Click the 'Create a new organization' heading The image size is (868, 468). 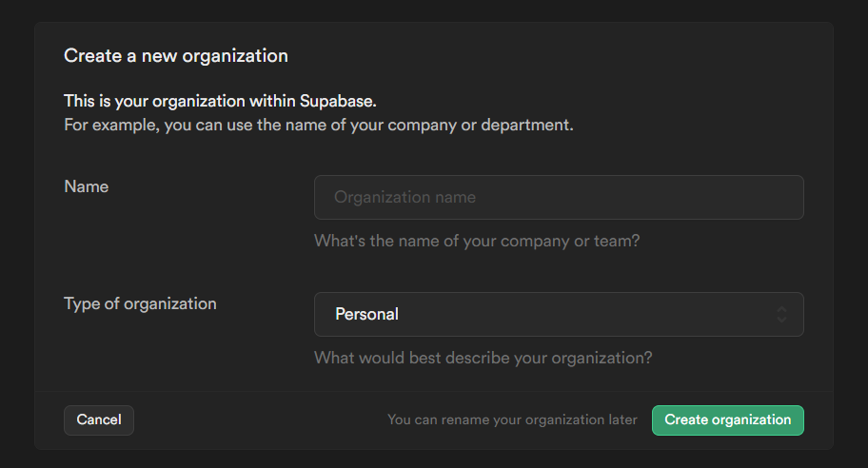click(x=175, y=56)
